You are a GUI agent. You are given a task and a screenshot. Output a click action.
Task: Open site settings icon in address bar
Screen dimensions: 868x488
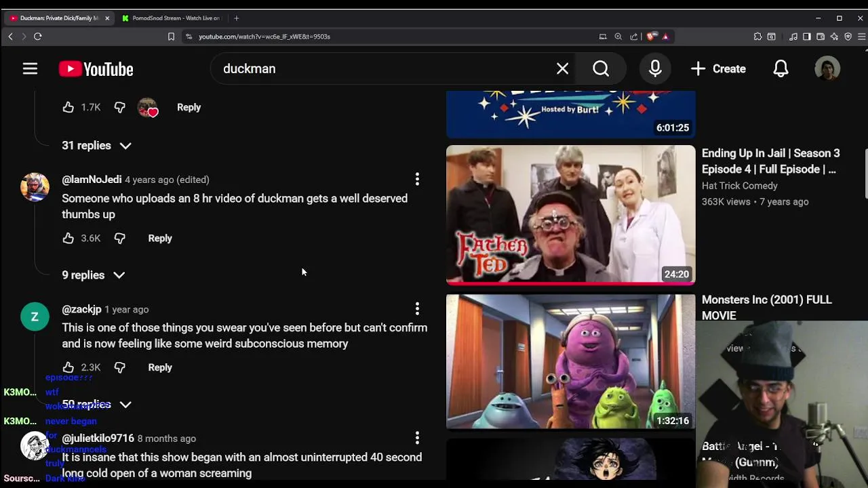(x=189, y=37)
